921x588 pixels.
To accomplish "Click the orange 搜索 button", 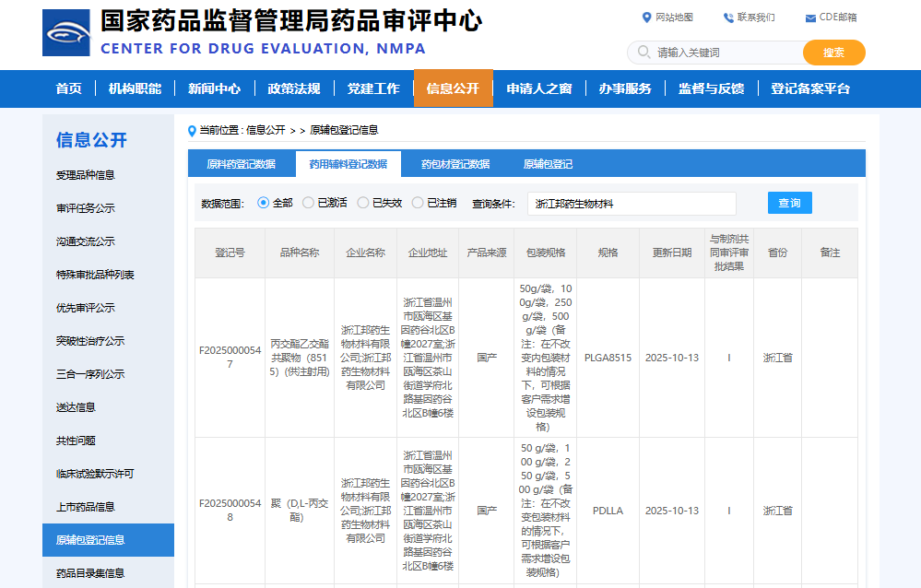I will pyautogui.click(x=833, y=53).
